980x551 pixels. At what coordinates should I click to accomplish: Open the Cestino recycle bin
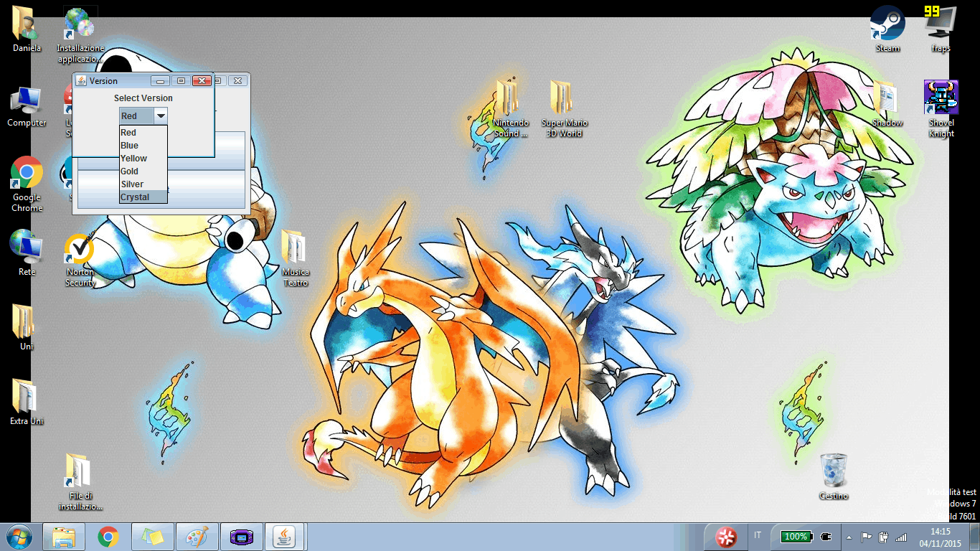coord(834,476)
